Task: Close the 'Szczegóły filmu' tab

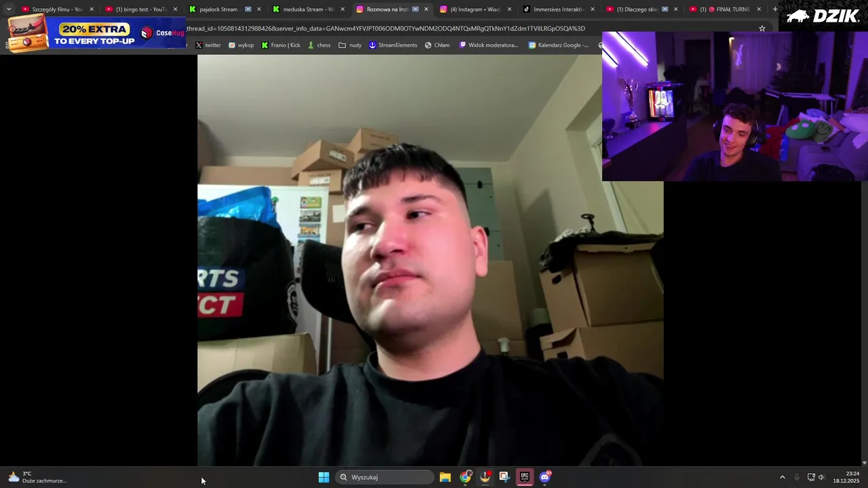Action: [x=92, y=9]
